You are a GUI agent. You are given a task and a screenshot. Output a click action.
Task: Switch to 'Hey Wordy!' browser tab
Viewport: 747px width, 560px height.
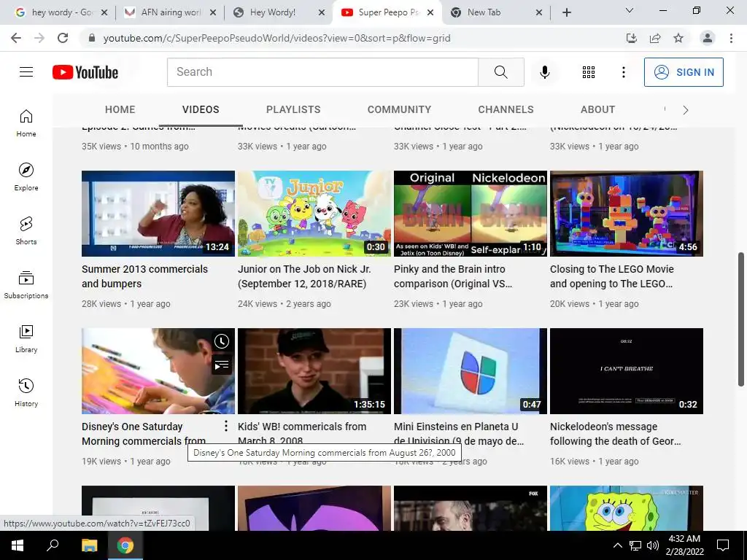pyautogui.click(x=273, y=12)
